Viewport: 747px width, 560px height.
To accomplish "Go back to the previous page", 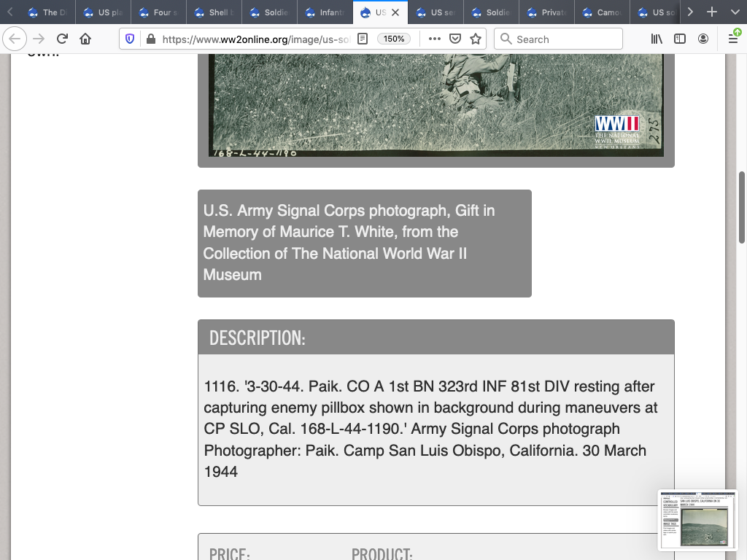I will coord(15,39).
